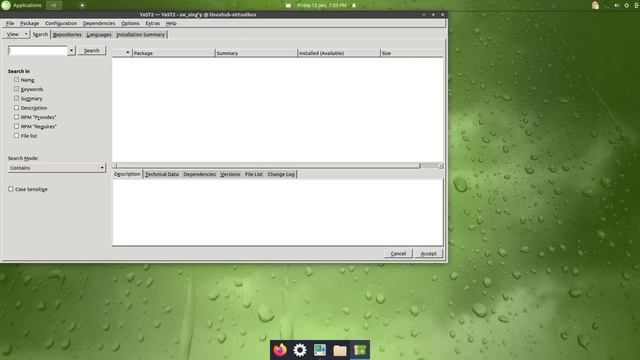The image size is (640, 360).
Task: Click the status column header arrow
Action: coord(127,53)
